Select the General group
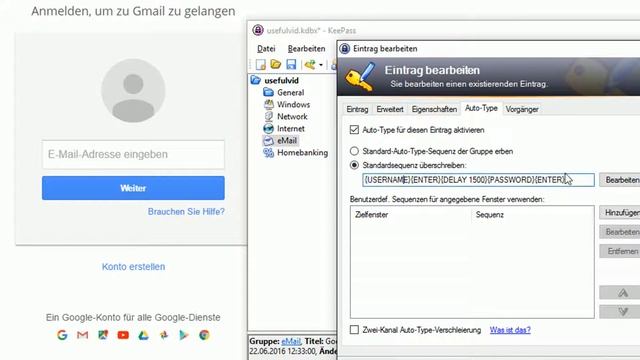 point(290,93)
